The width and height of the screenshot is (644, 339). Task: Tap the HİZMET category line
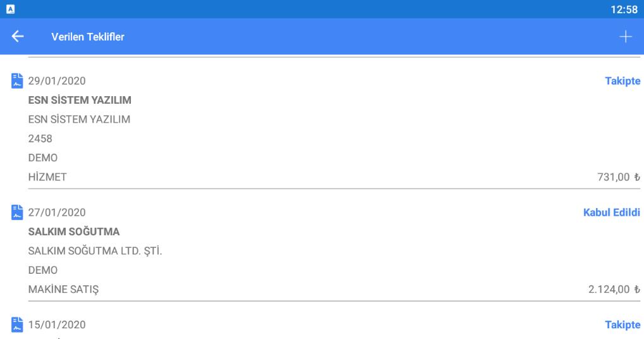47,177
